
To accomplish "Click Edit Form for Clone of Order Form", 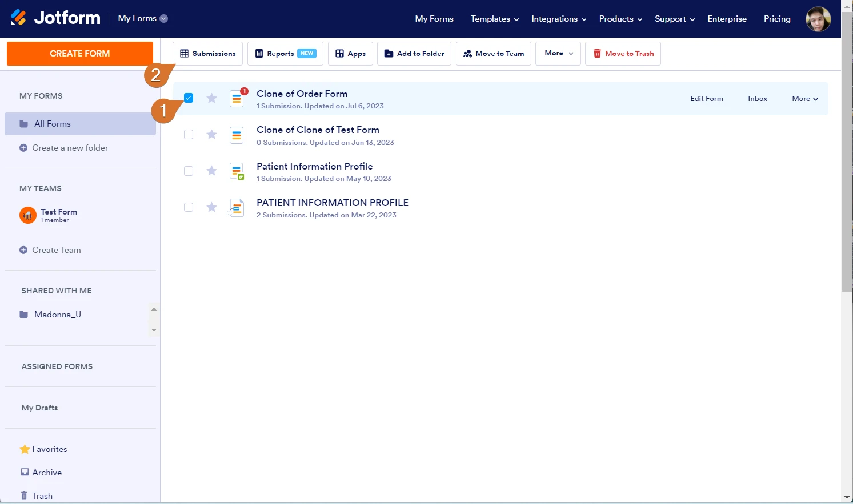I will tap(706, 98).
